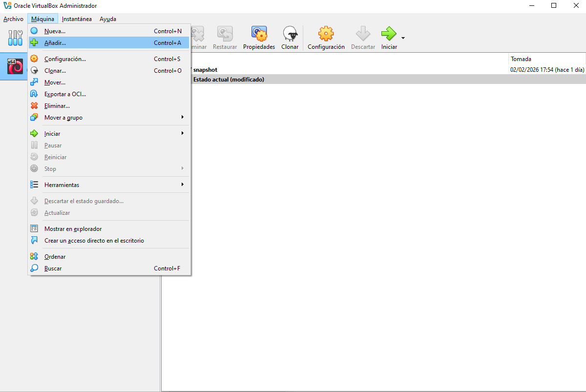The width and height of the screenshot is (586, 392).
Task: Choose Buscar menu entry
Action: [109, 268]
